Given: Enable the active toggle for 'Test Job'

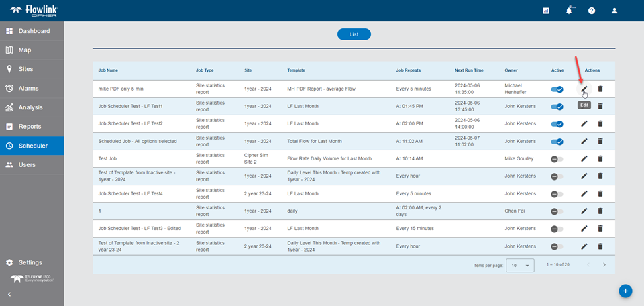Looking at the screenshot, I should [x=557, y=158].
